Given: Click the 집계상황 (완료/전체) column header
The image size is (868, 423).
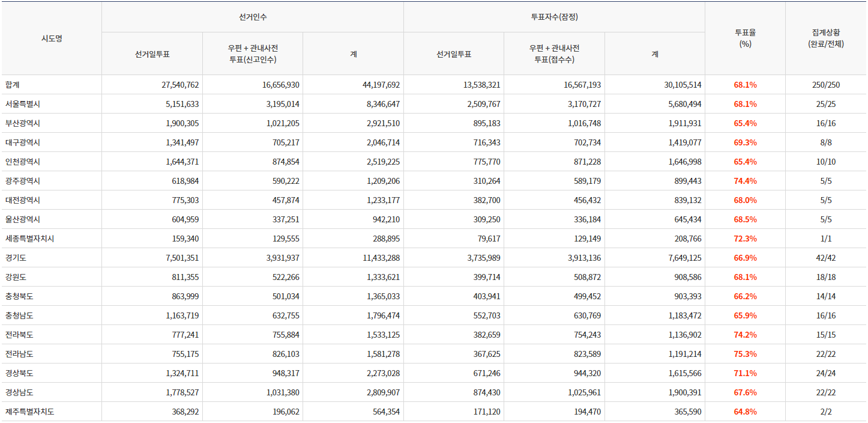Looking at the screenshot, I should point(826,38).
